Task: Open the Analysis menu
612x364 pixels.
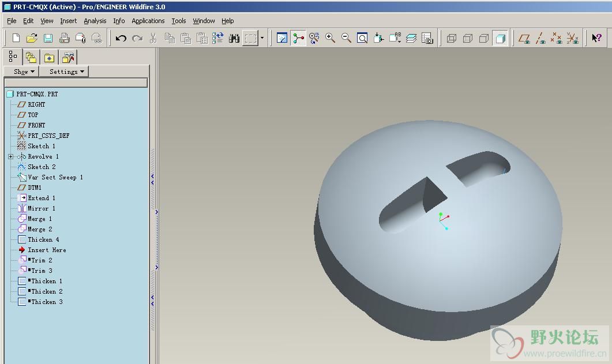Action: point(95,21)
